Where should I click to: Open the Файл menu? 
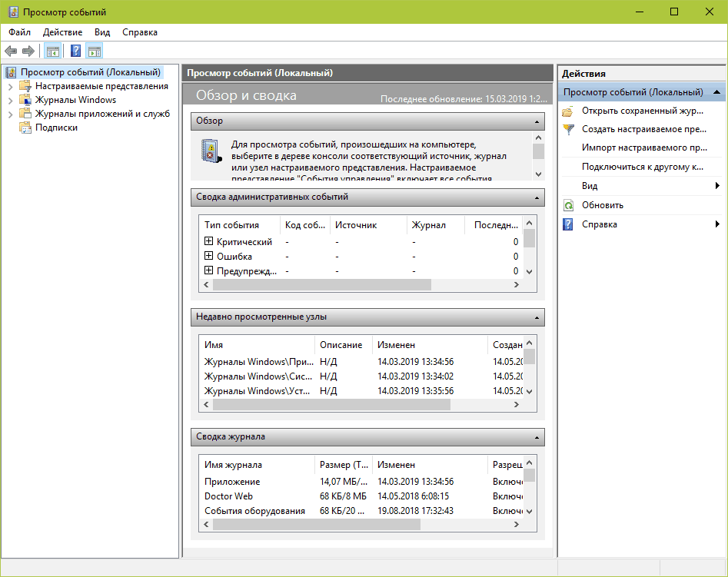pyautogui.click(x=20, y=32)
